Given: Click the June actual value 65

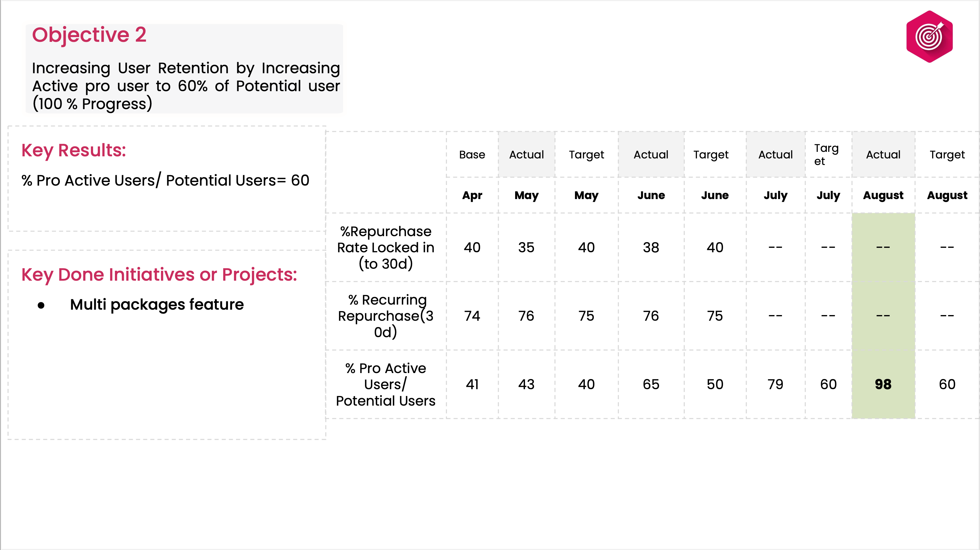Looking at the screenshot, I should [651, 384].
